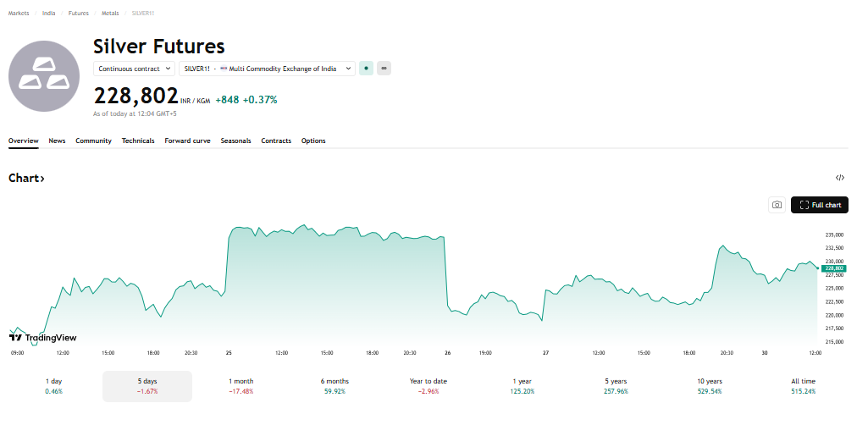Go to India breadcrumb
868x425 pixels.
(49, 14)
